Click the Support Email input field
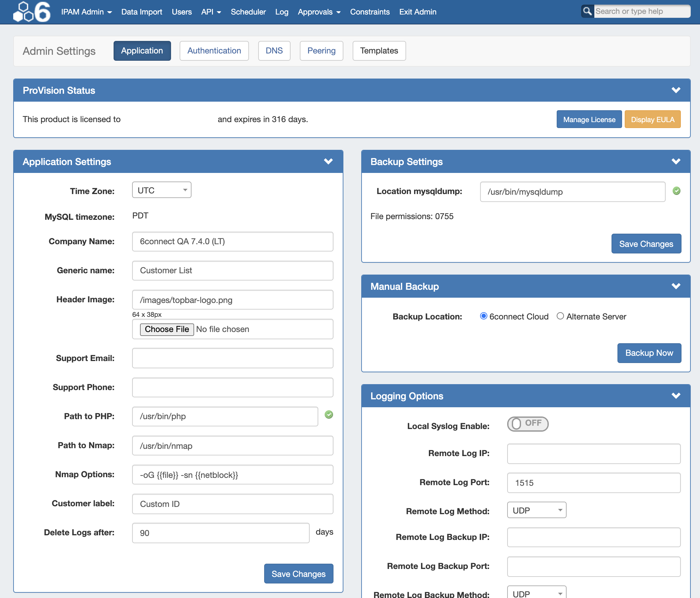The height and width of the screenshot is (598, 700). coord(232,358)
